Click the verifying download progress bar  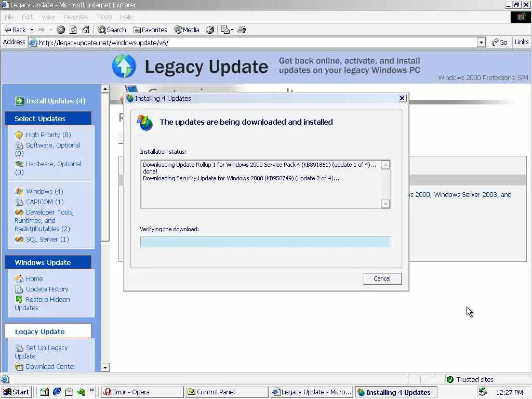(265, 242)
